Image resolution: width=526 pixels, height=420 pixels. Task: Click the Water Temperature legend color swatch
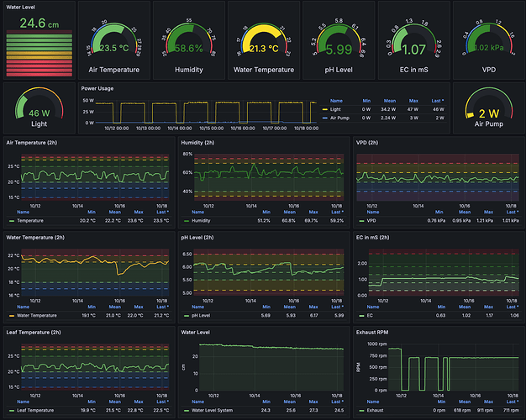(12, 316)
